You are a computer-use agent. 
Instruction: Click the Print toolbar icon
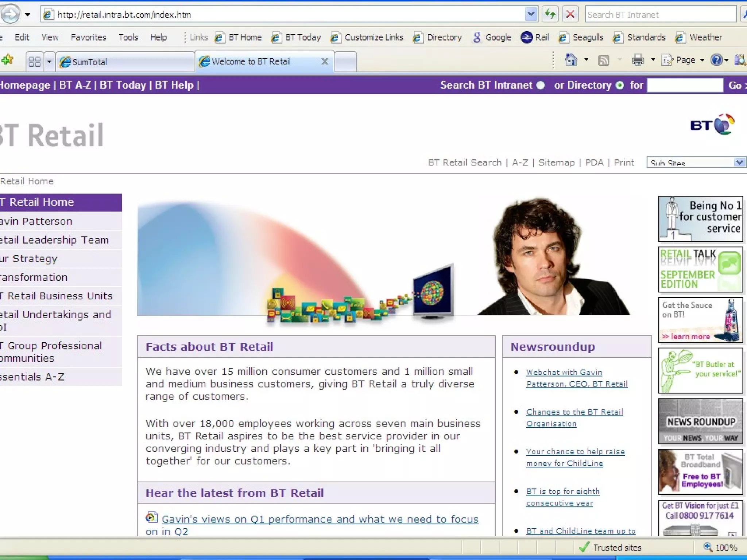point(638,60)
